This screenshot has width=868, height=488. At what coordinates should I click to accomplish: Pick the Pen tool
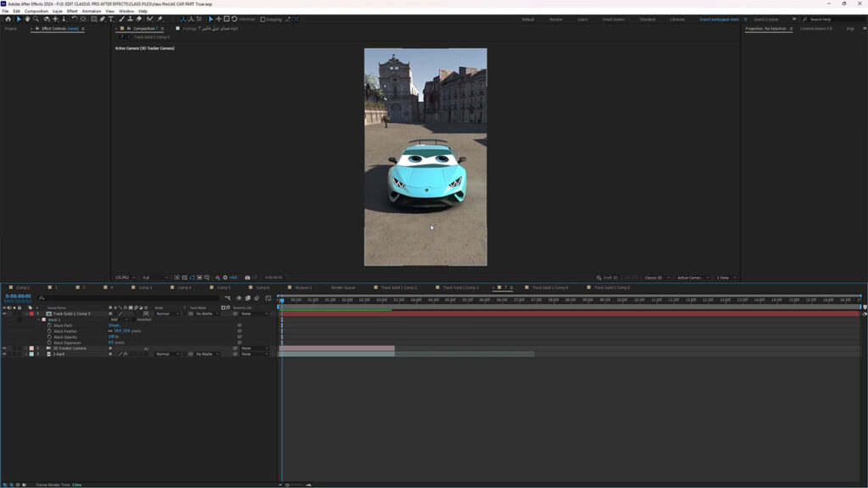(x=102, y=19)
